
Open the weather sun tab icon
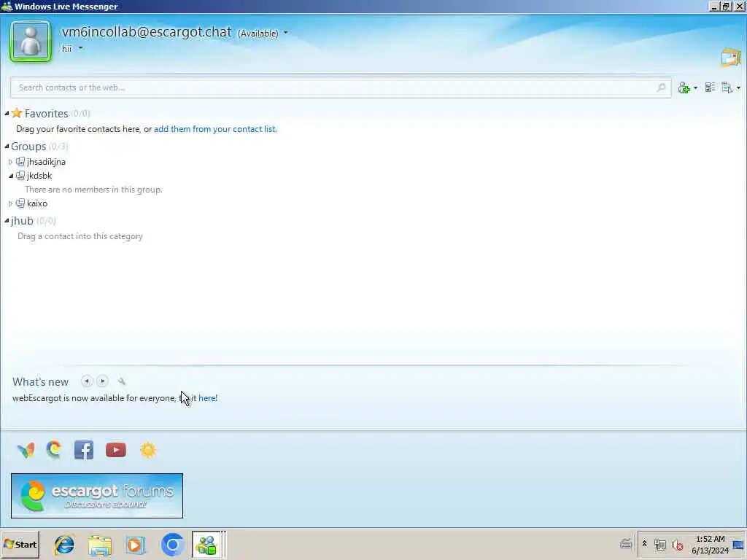click(x=147, y=450)
